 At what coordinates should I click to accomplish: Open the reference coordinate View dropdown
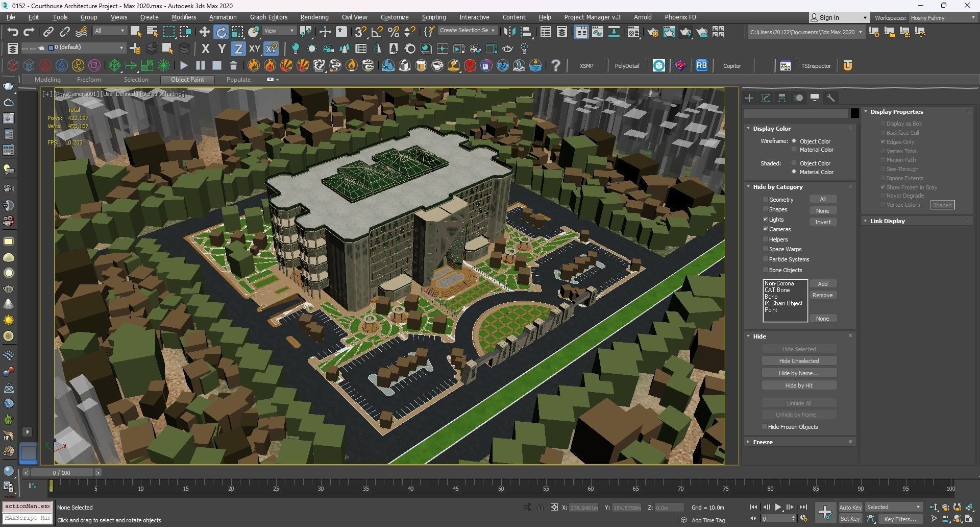279,31
